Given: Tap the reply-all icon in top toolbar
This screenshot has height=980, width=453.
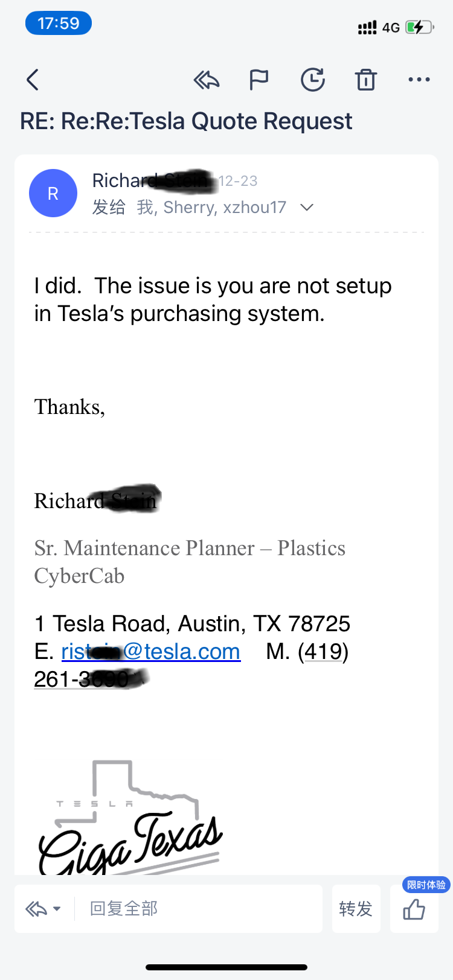Looking at the screenshot, I should tap(206, 80).
